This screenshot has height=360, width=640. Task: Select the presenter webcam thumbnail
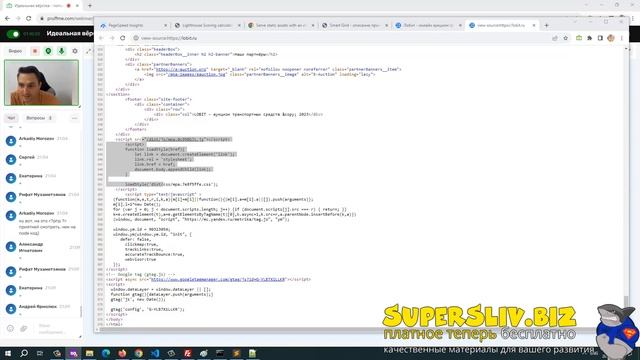[41, 83]
